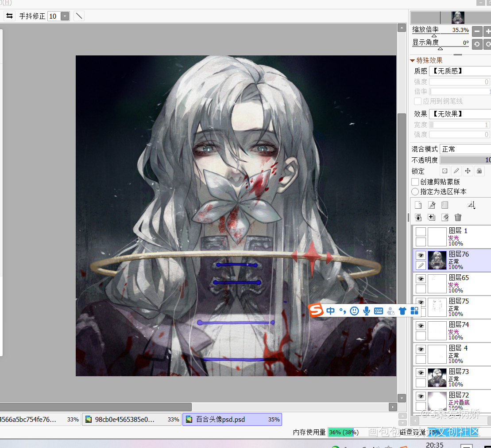
Task: Hide layer 图层74
Action: (x=421, y=326)
